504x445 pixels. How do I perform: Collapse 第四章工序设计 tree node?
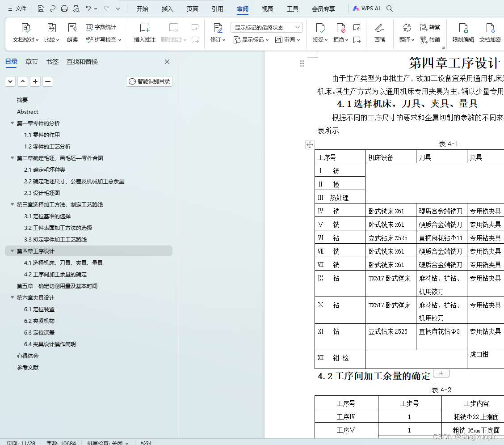point(12,250)
